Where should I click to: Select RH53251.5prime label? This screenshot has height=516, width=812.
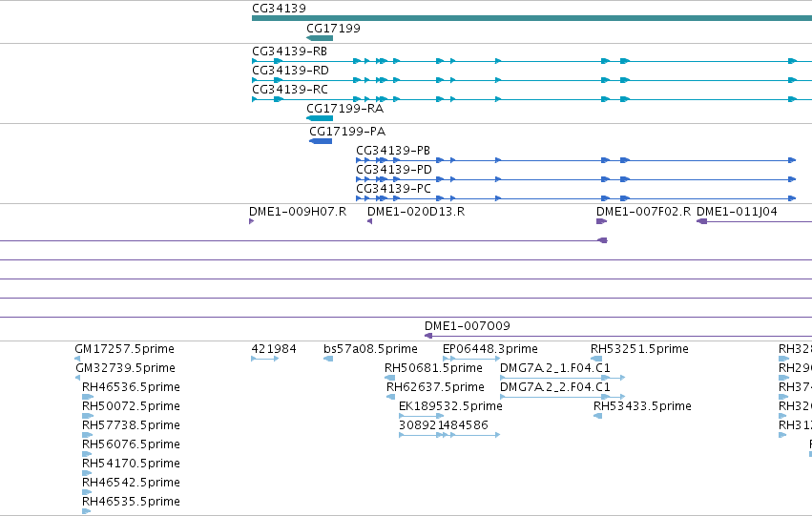point(639,349)
